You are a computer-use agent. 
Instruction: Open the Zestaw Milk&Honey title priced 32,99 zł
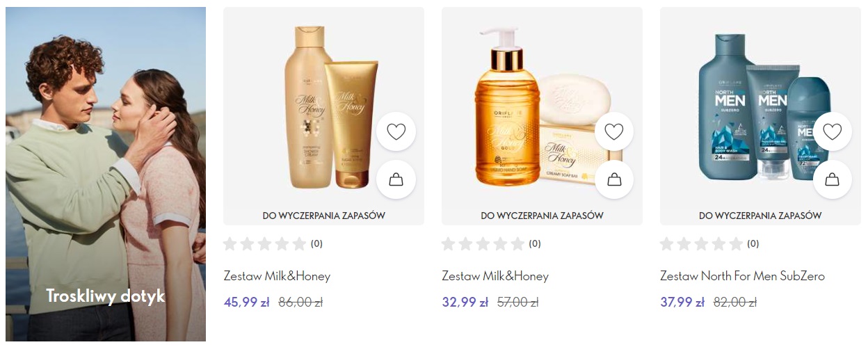(495, 276)
